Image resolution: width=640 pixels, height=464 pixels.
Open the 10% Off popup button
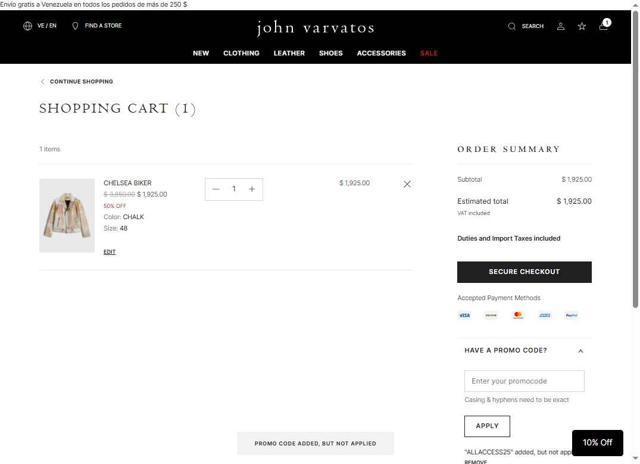coord(598,442)
